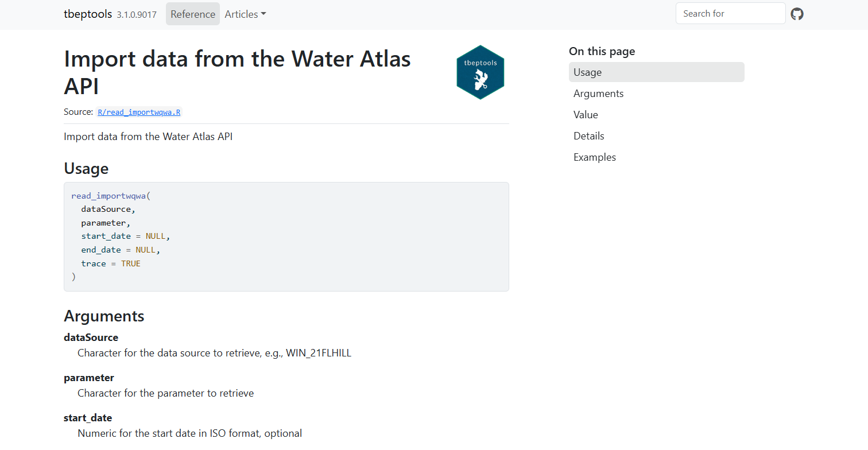Open the R/read_importwqwa.R source link
The height and width of the screenshot is (450, 868).
pos(139,113)
